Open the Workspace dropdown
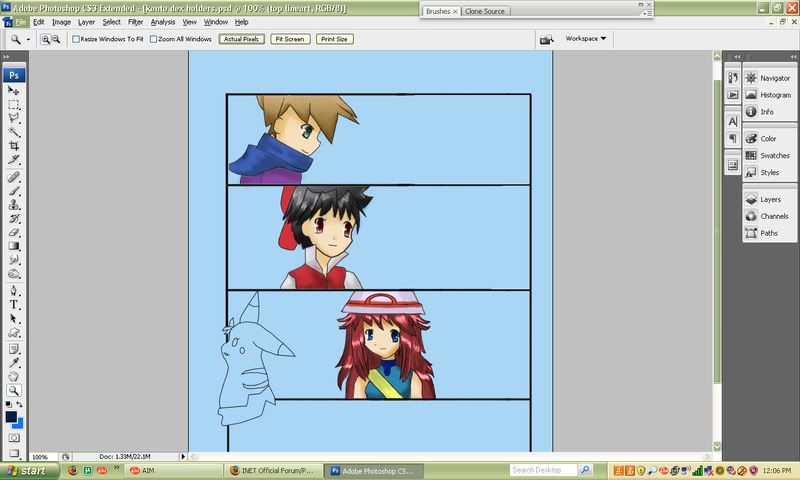This screenshot has height=480, width=800. coord(586,39)
